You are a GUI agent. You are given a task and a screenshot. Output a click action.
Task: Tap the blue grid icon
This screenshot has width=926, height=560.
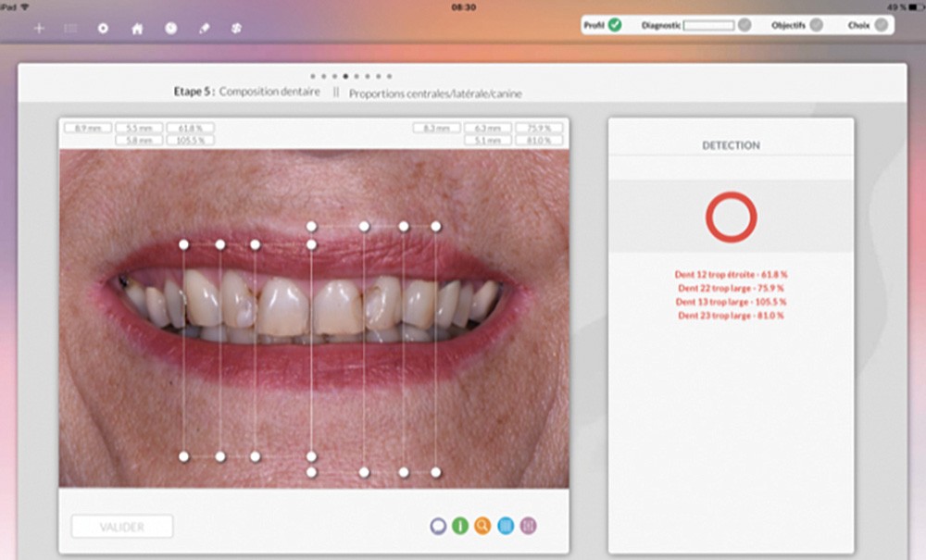tap(505, 526)
